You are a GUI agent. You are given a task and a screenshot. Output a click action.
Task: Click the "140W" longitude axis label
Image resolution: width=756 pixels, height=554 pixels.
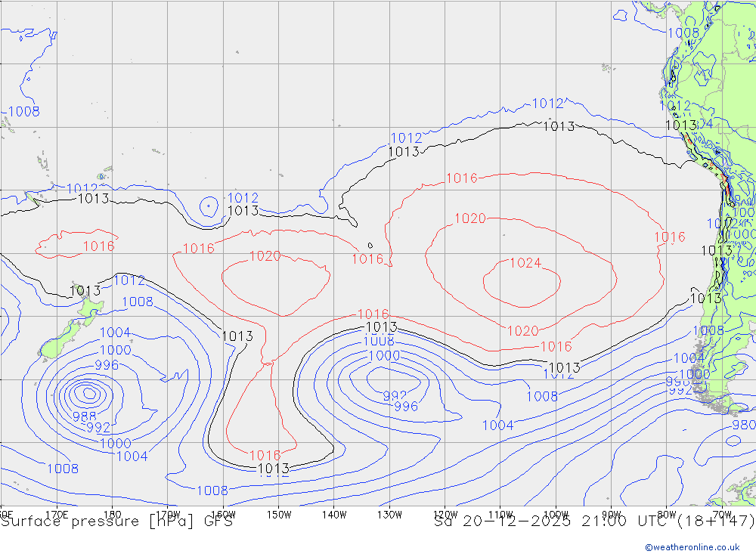click(334, 515)
